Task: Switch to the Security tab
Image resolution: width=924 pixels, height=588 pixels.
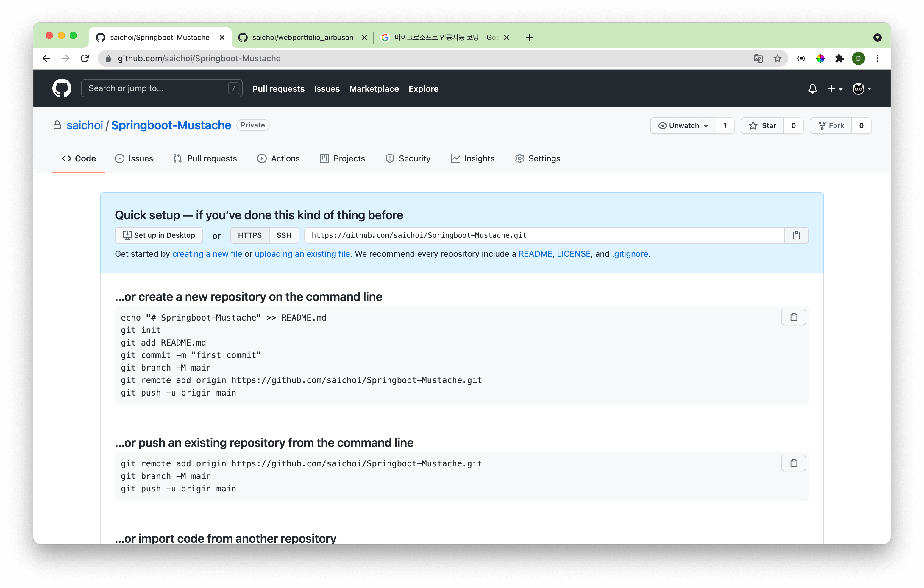Action: (x=408, y=158)
